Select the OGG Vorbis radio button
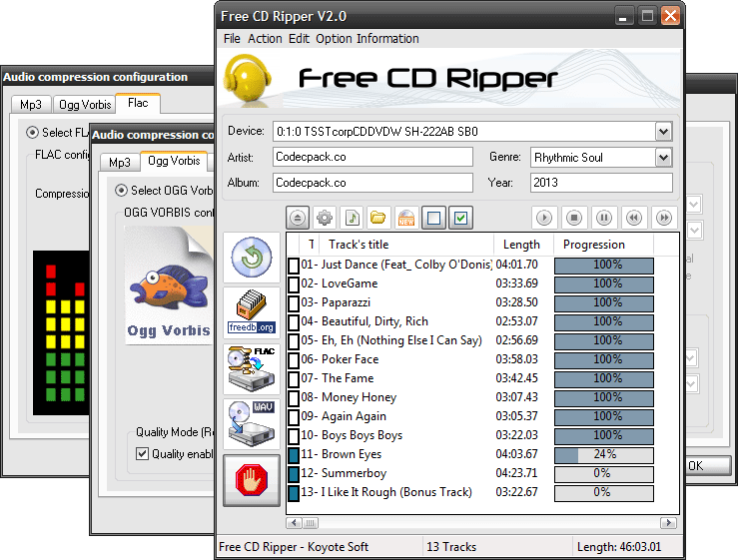 121,191
